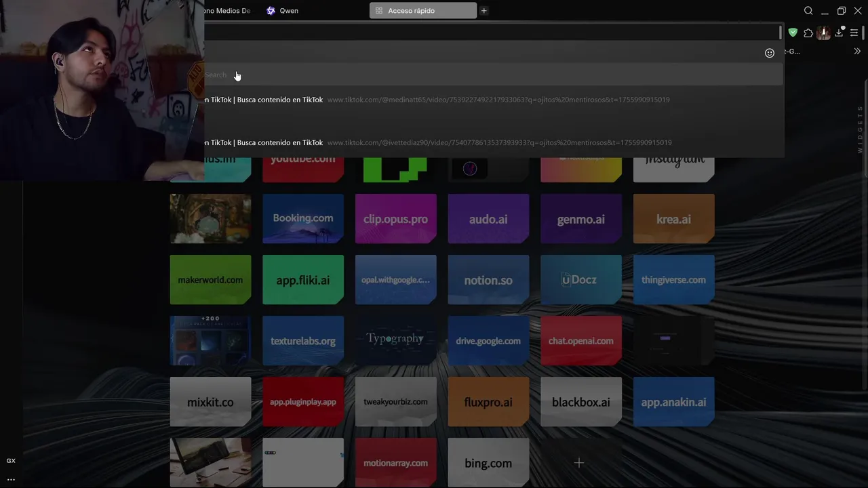This screenshot has width=868, height=488.
Task: Open the WIDGETS side panel
Action: [860, 129]
